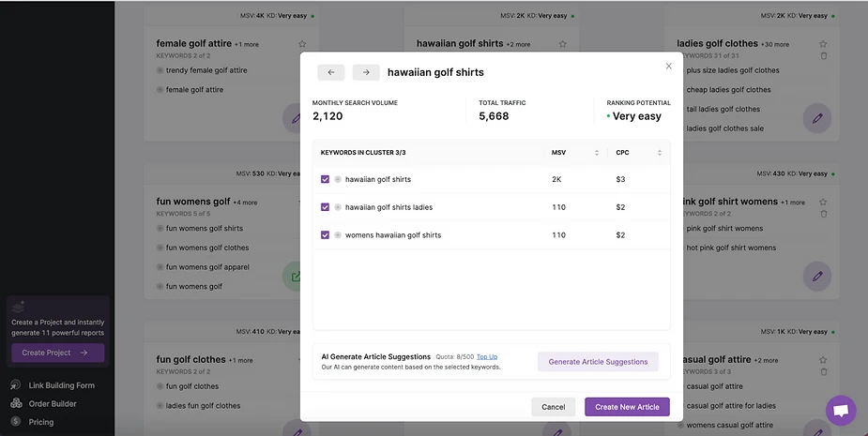Open Link Building Form in sidebar
Image resolution: width=868 pixels, height=436 pixels.
(61, 385)
